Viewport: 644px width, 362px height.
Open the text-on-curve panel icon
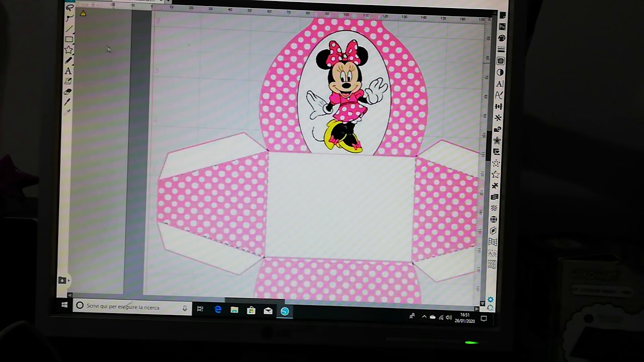499,95
